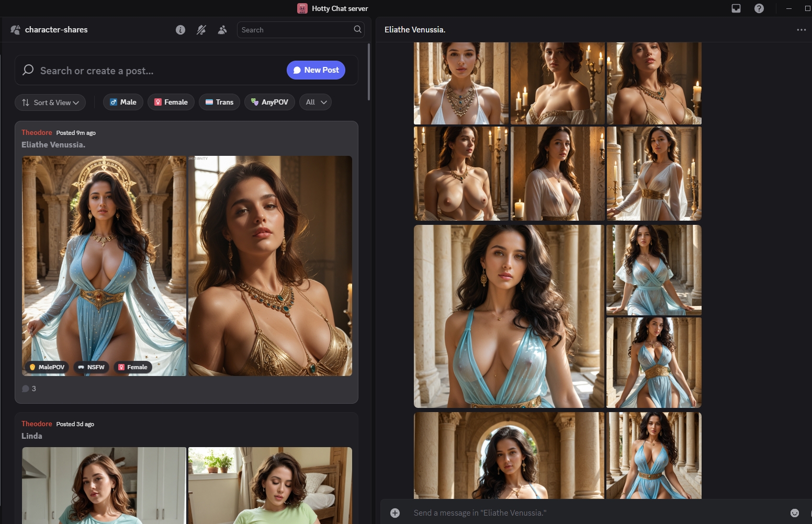812x524 pixels.
Task: Open the Eliathe Venussia. post title
Action: tap(53, 144)
